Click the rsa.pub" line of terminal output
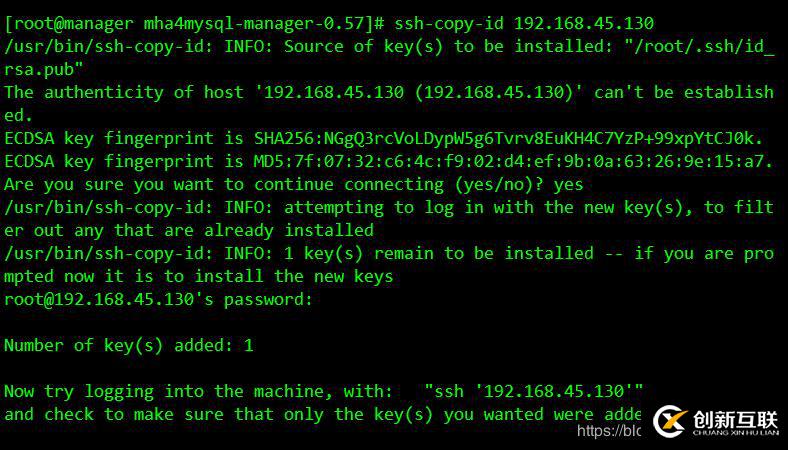Screen dimensions: 788x450 [x=43, y=69]
